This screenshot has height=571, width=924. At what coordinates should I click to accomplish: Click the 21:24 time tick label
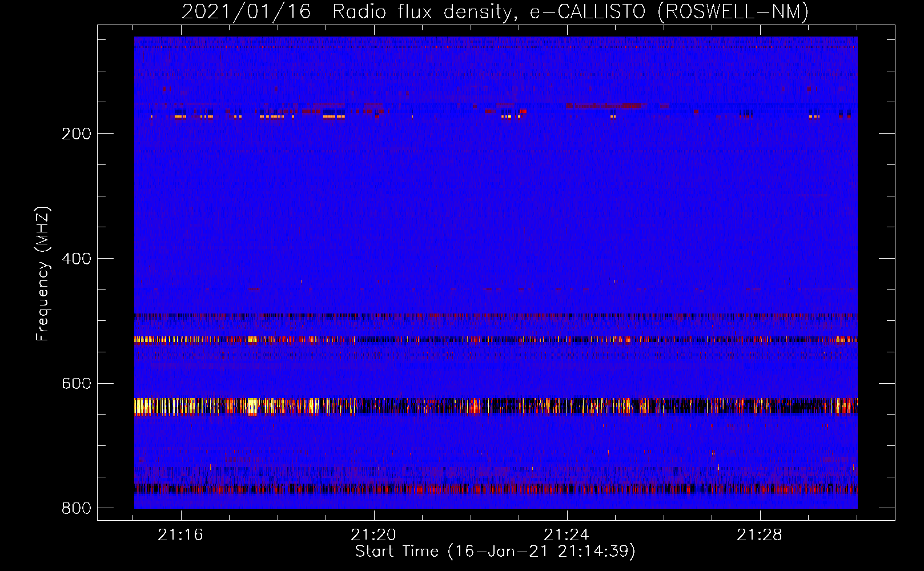(x=567, y=535)
